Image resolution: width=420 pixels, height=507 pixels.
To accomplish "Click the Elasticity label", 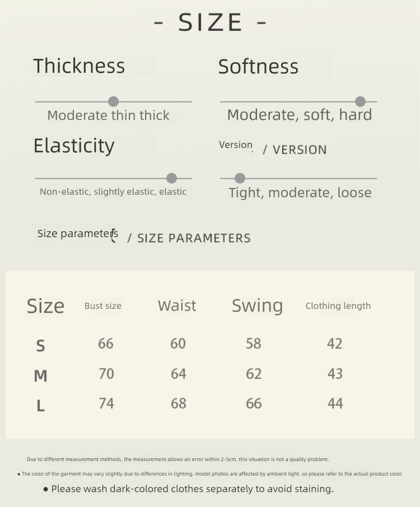I will pos(74,145).
